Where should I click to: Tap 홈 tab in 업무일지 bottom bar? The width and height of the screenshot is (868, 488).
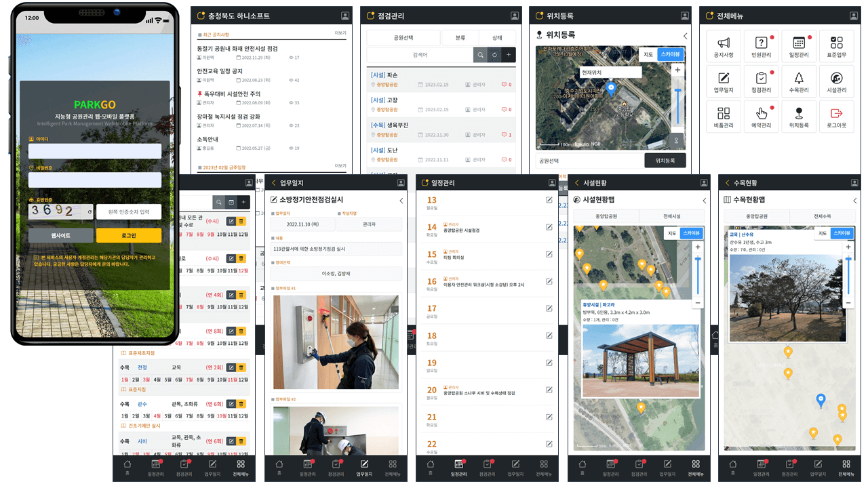(279, 468)
